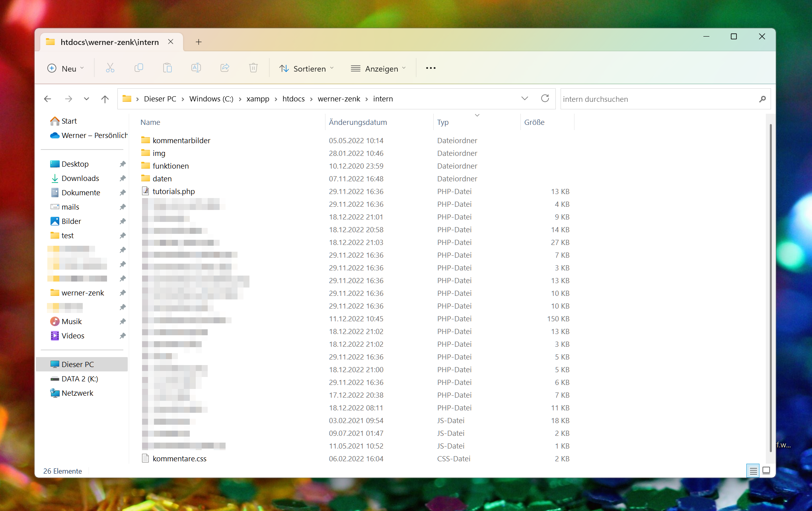The image size is (812, 511).
Task: Open recent locations chevron next to forward
Action: coord(86,99)
